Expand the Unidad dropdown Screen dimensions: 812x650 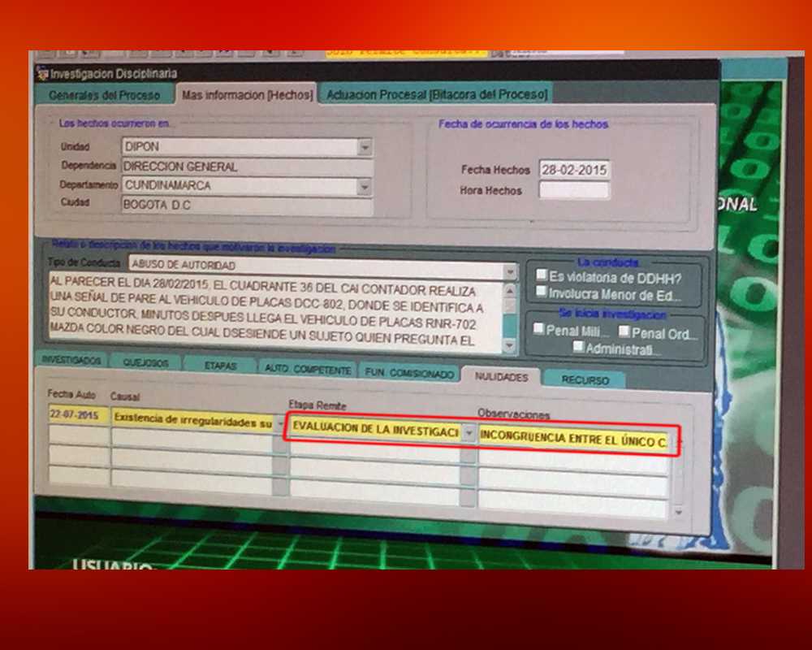[365, 147]
